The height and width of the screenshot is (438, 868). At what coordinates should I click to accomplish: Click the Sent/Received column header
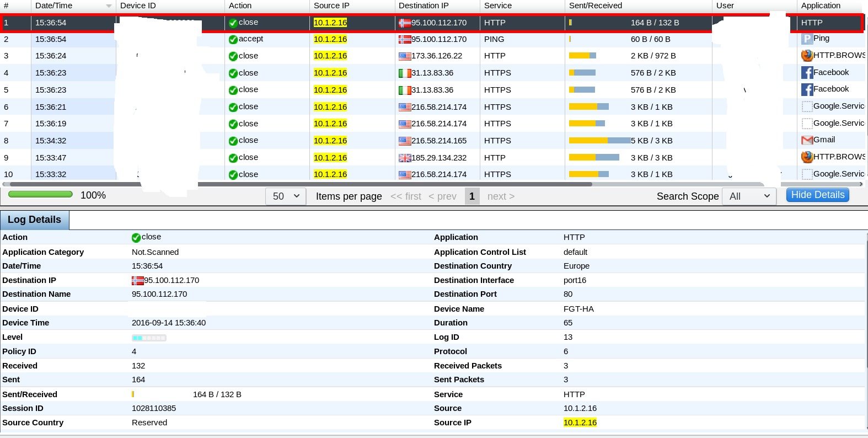596,6
